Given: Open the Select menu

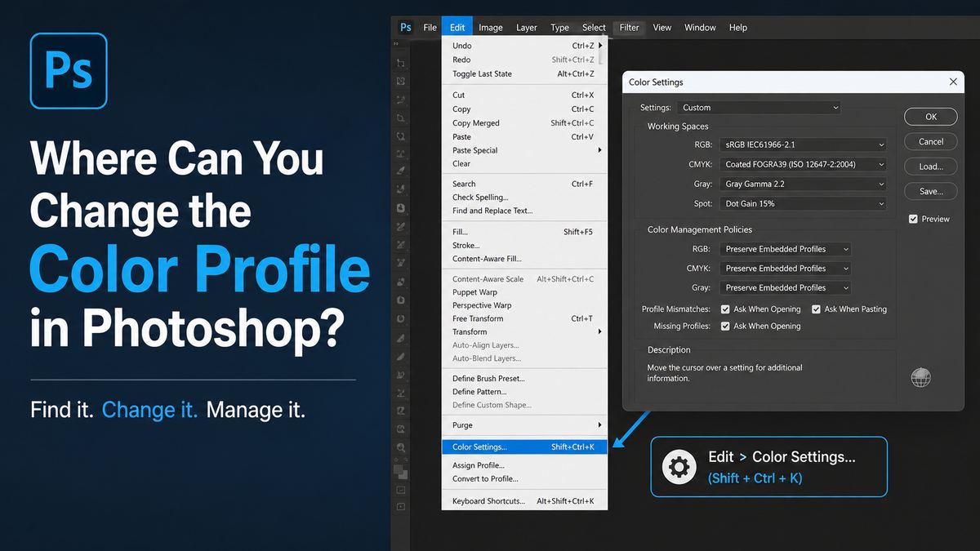Looking at the screenshot, I should pyautogui.click(x=594, y=27).
